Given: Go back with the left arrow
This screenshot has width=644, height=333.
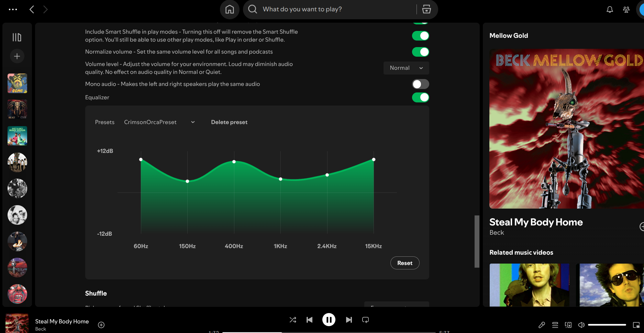Looking at the screenshot, I should pos(32,9).
